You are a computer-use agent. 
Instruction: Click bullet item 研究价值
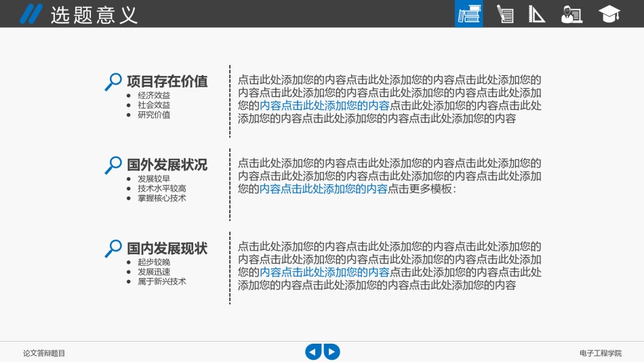click(154, 115)
